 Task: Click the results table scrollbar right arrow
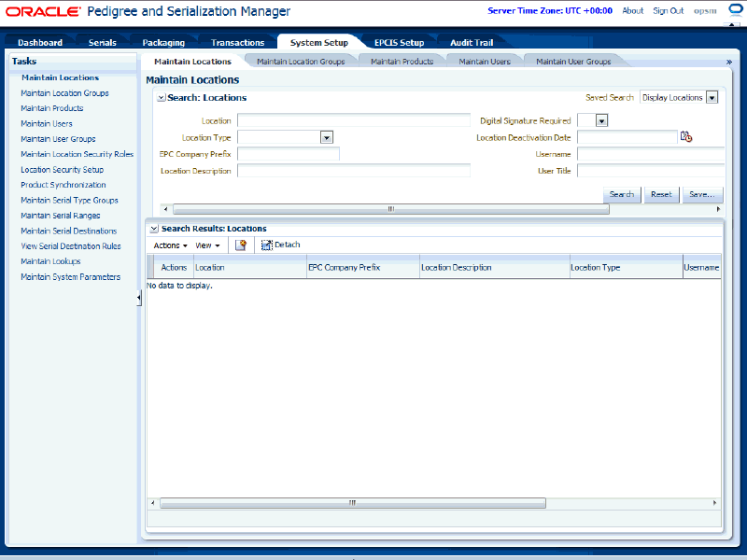714,503
